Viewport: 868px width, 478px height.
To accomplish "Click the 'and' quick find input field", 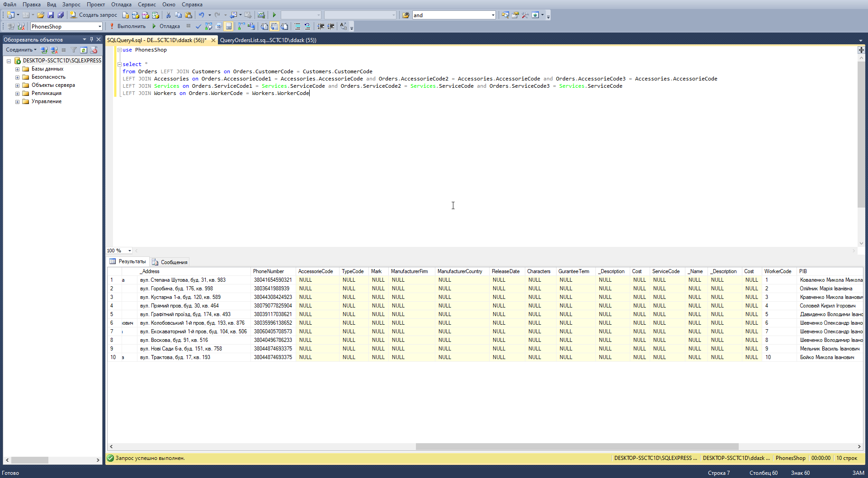I will tap(451, 15).
